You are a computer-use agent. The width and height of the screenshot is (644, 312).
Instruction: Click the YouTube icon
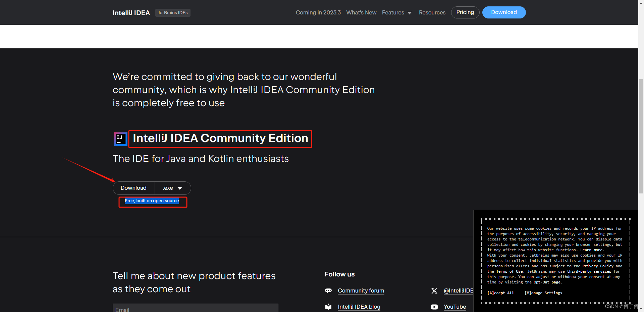[x=434, y=307]
